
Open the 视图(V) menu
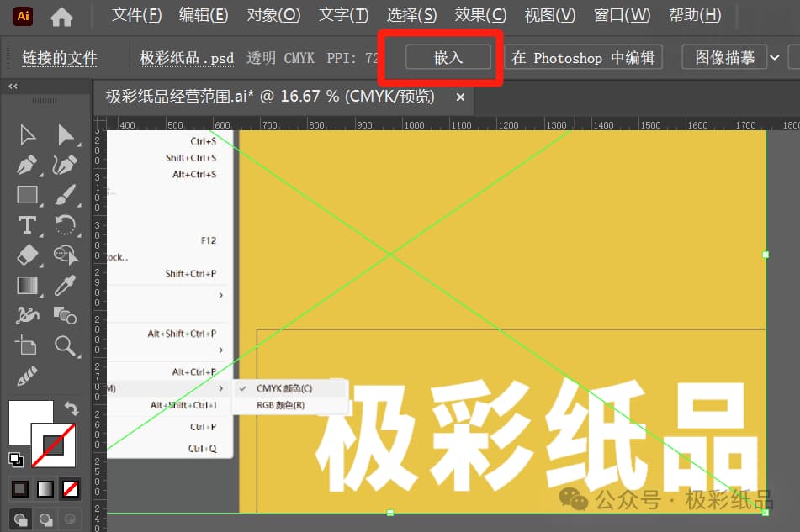(x=550, y=15)
